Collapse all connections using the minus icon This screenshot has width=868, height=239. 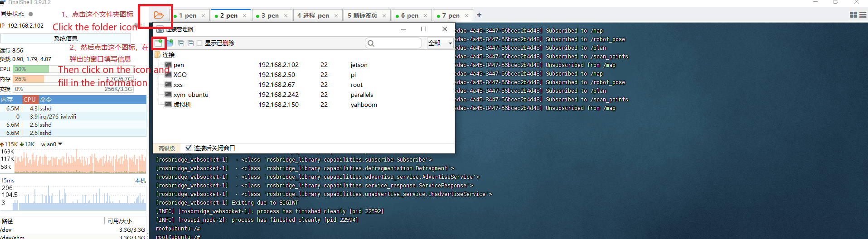point(181,43)
